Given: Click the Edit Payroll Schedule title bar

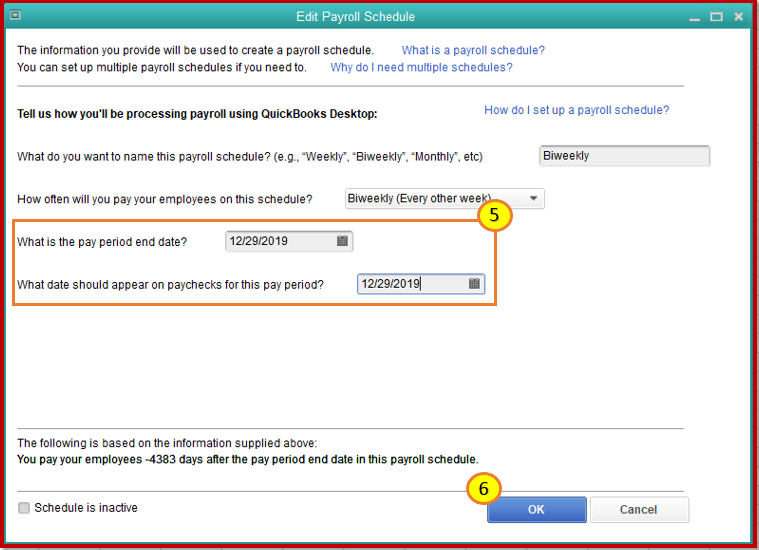Looking at the screenshot, I should click(355, 17).
